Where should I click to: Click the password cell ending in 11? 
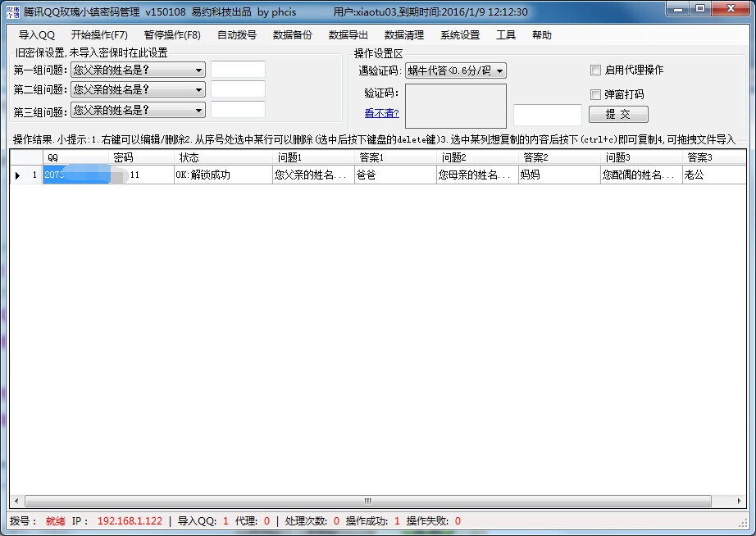pos(142,175)
